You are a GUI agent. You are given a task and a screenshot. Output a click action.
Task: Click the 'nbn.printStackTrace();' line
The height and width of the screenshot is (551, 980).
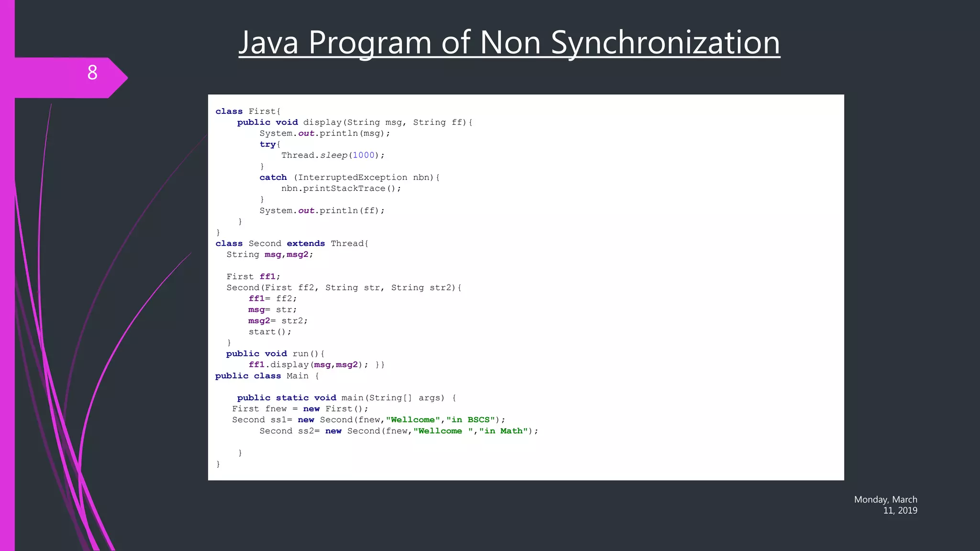341,188
